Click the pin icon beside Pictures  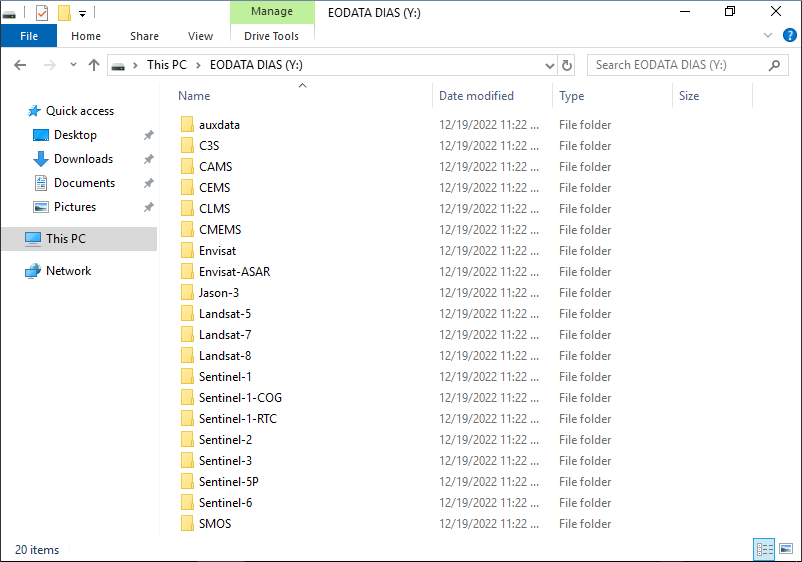[148, 207]
